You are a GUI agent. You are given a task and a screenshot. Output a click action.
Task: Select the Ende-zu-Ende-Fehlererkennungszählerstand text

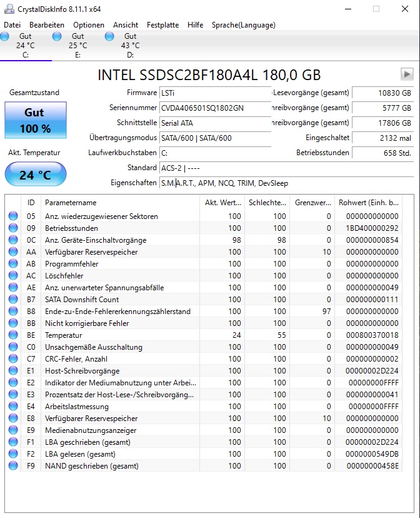(x=117, y=312)
